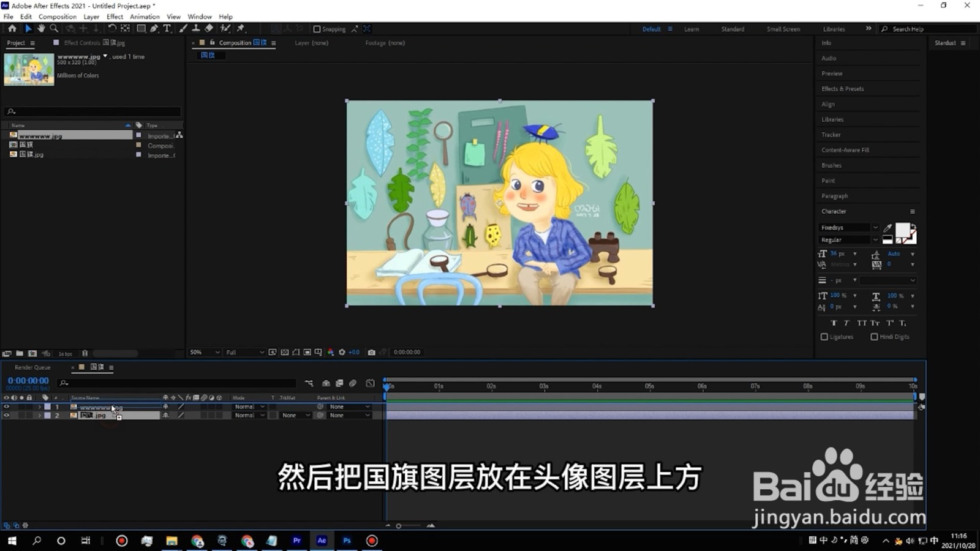Open the Effect menu
The height and width of the screenshot is (551, 980).
pos(115,17)
